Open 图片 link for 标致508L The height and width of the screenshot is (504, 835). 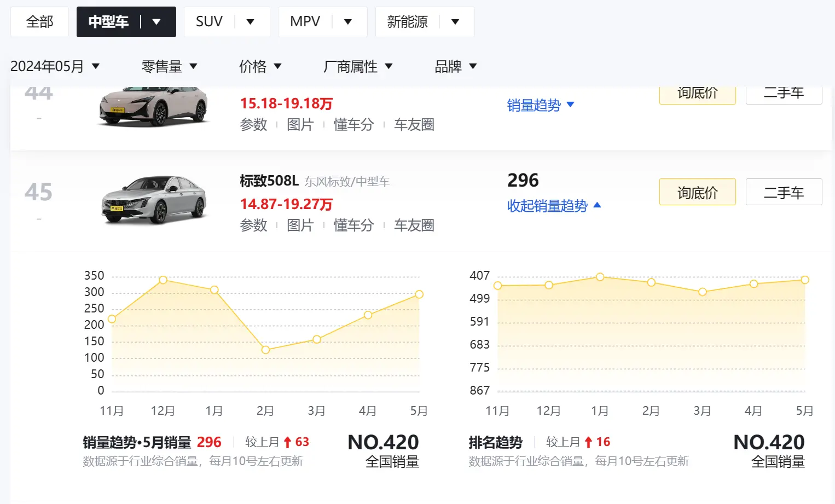(300, 225)
